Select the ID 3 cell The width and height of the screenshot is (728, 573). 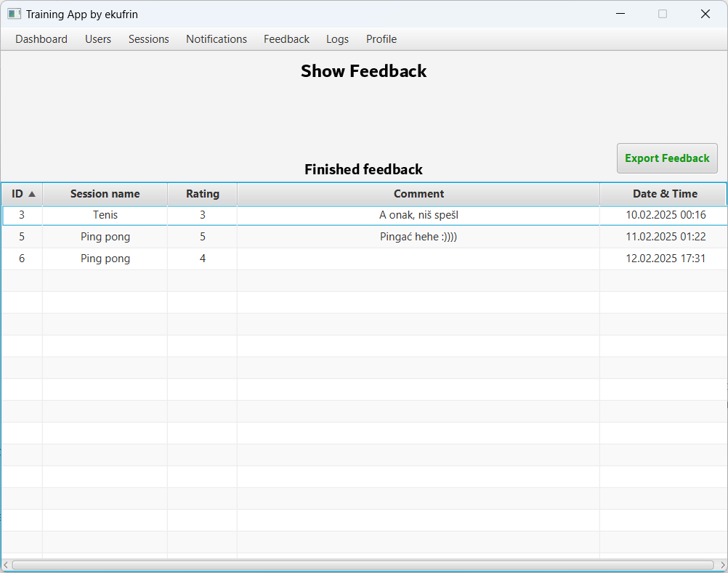click(22, 215)
